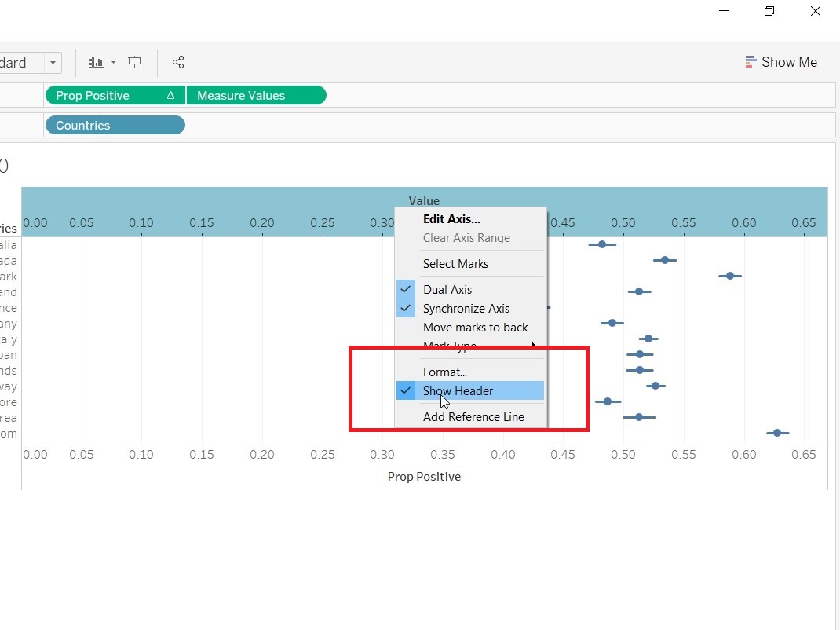Open Presentation Mode from toolbar
Screen dimensions: 840x630
pos(135,62)
